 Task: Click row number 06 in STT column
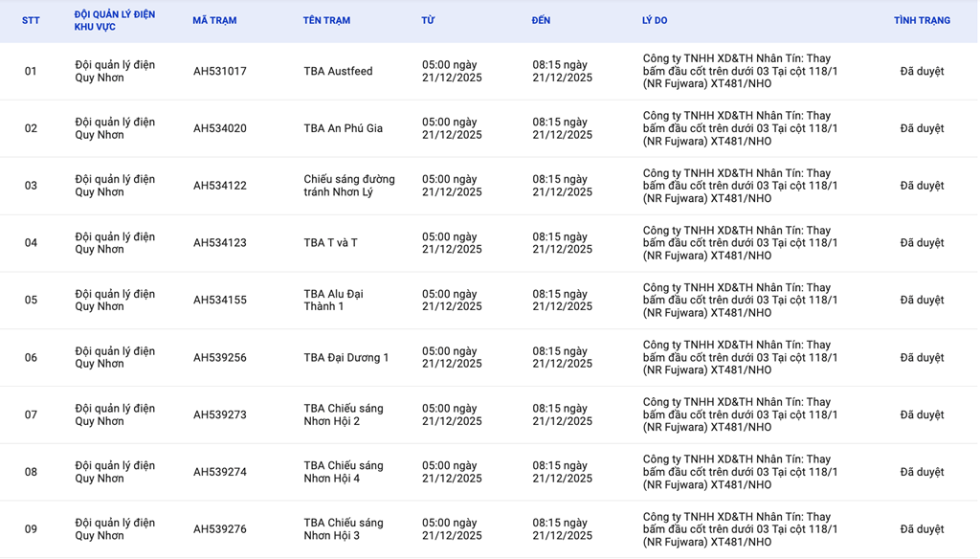click(31, 357)
